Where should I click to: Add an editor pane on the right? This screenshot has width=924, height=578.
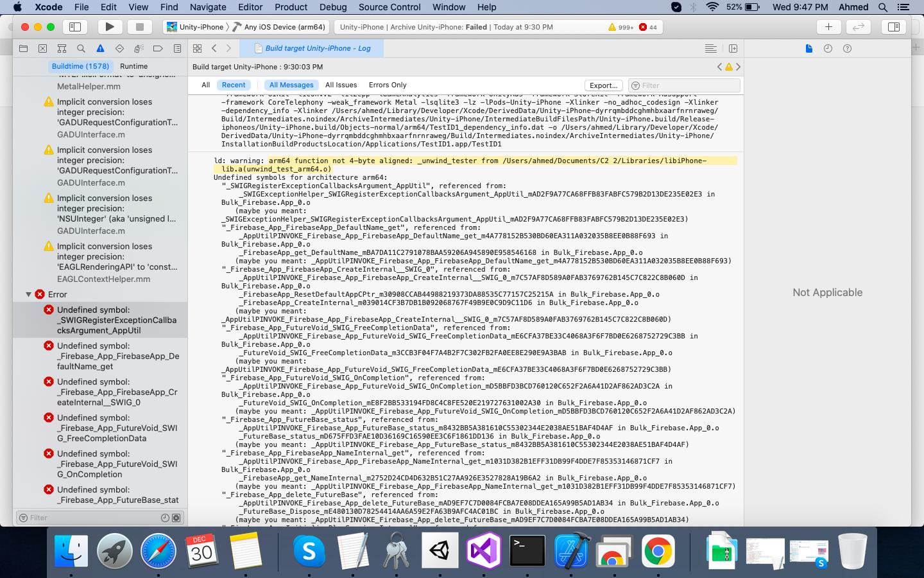[x=733, y=48]
